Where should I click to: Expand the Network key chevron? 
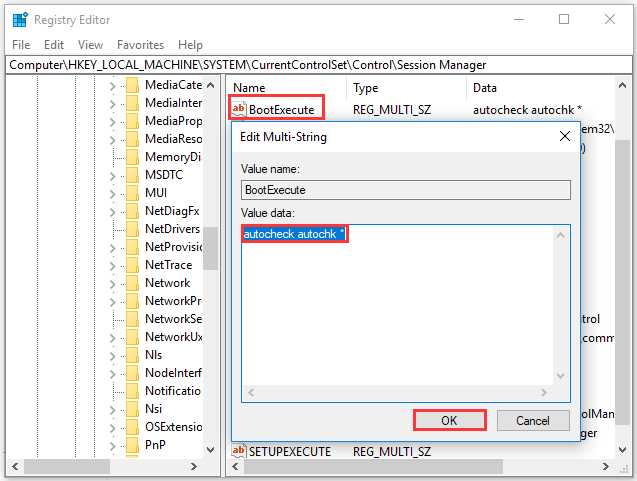coord(113,284)
